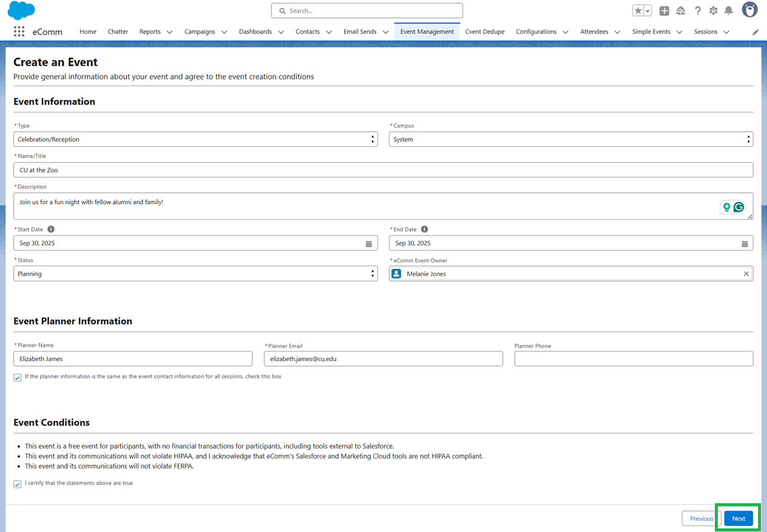
Task: Expand the Attendees tab chevron
Action: (617, 32)
